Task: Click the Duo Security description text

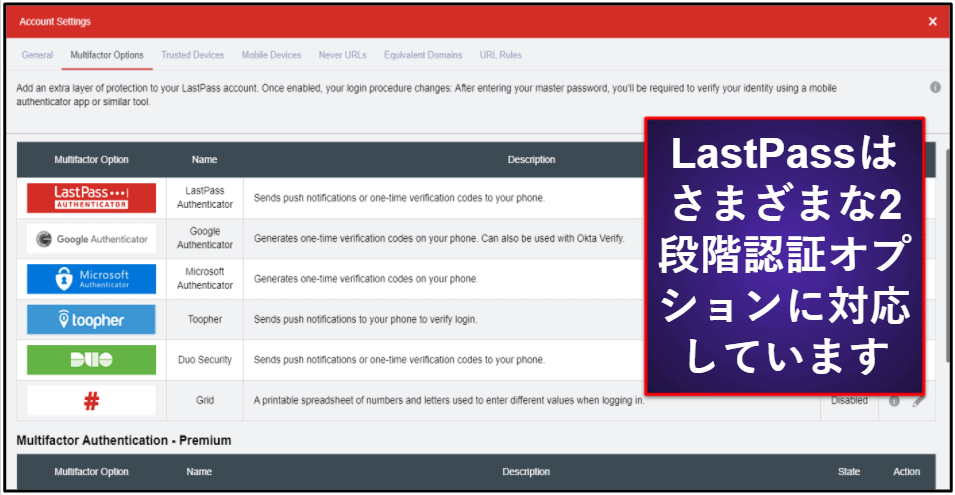Action: coord(399,360)
